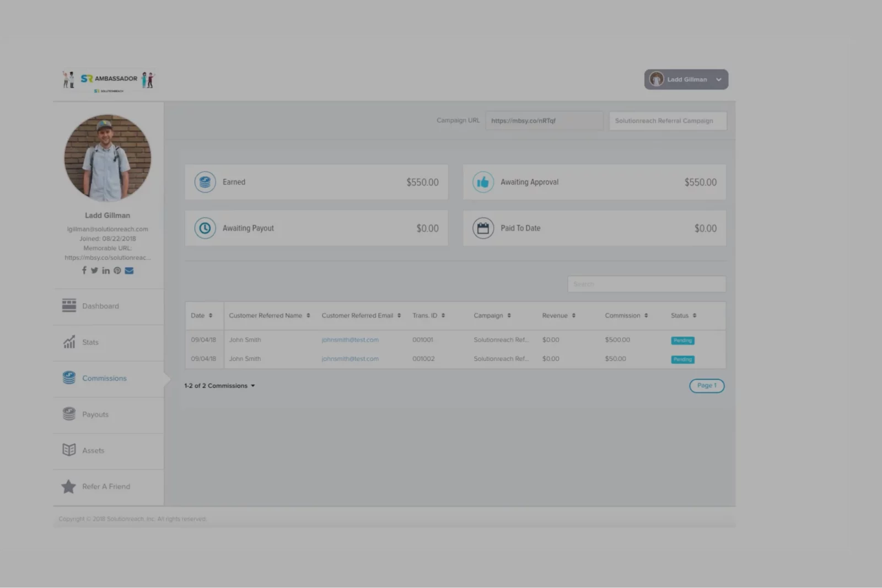882x588 pixels.
Task: Click the Pinterest share icon
Action: pyautogui.click(x=117, y=271)
